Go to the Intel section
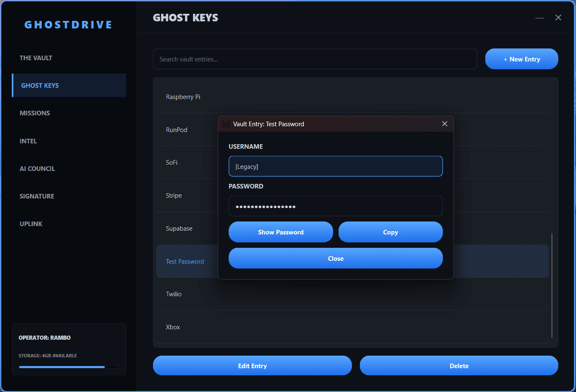This screenshot has width=576, height=392. pos(28,141)
